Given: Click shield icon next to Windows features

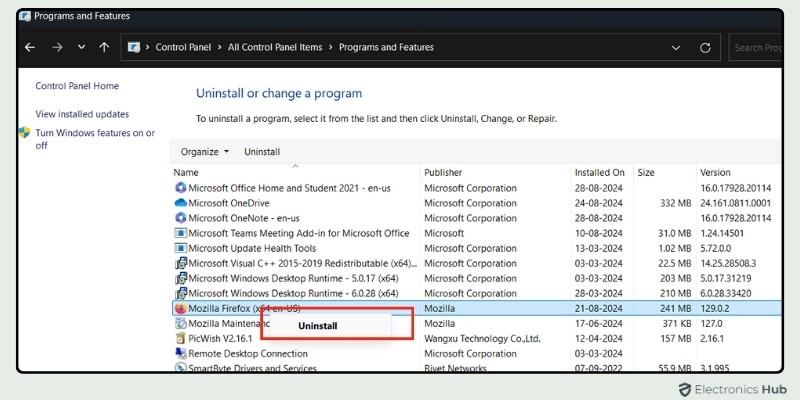Looking at the screenshot, I should coord(24,133).
